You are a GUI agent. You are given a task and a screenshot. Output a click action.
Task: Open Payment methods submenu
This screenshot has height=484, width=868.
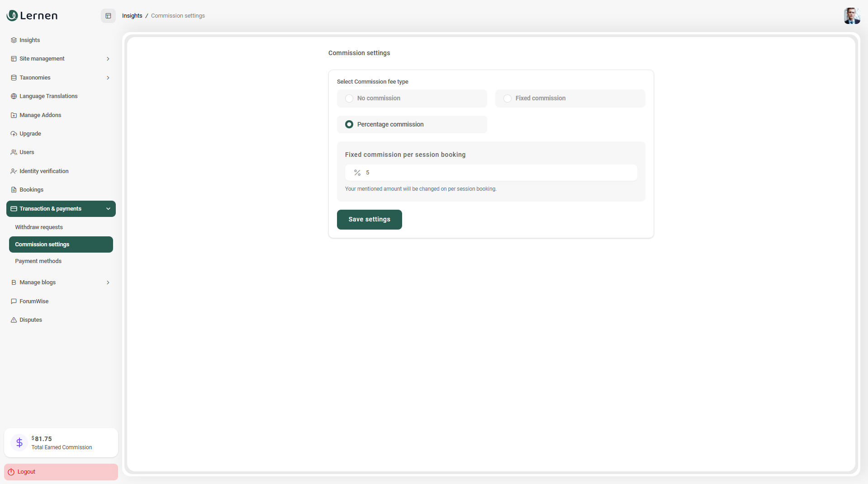coord(38,261)
